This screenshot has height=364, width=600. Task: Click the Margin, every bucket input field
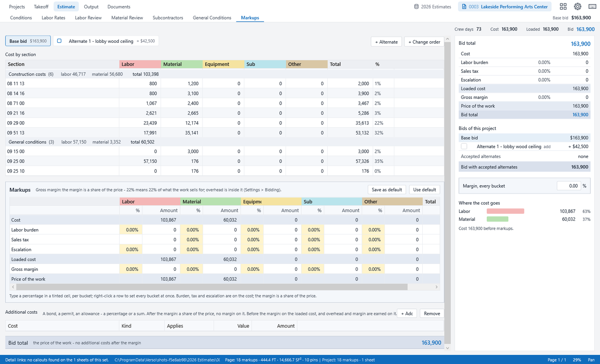568,186
